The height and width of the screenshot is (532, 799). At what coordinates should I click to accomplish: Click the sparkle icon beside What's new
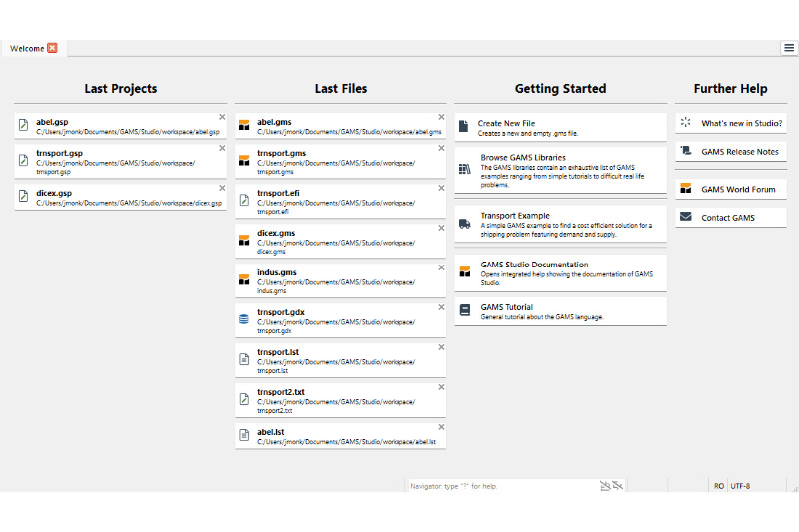tap(686, 122)
